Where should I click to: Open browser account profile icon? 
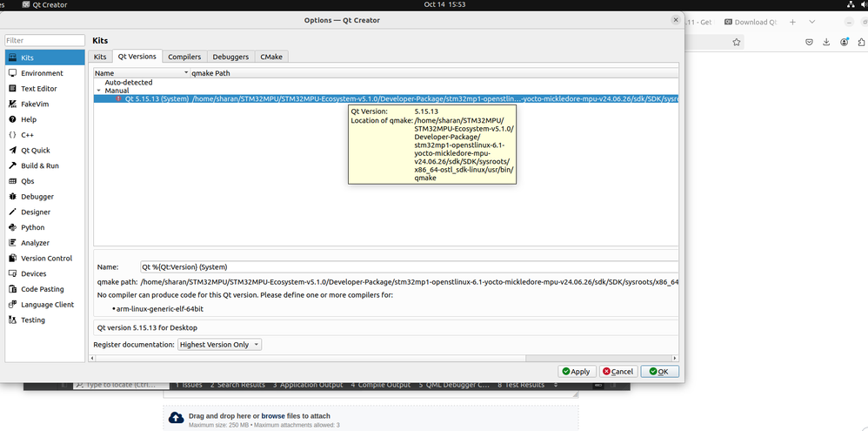click(844, 42)
